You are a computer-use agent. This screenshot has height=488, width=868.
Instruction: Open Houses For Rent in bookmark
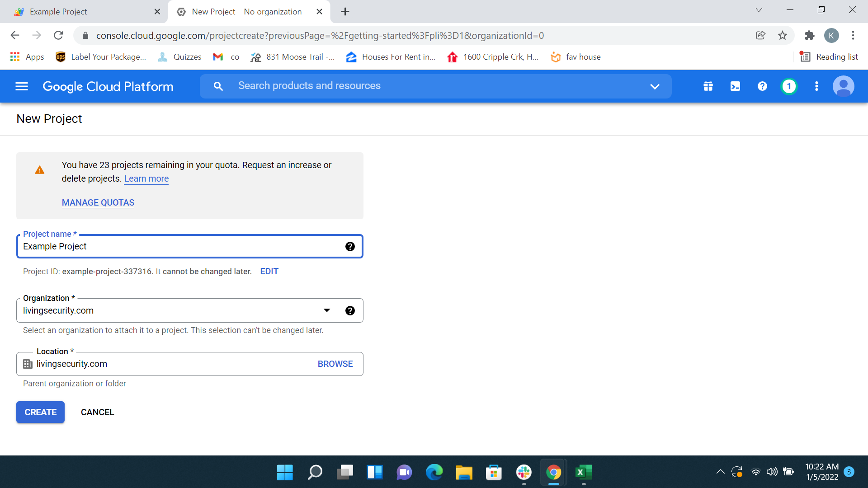pyautogui.click(x=391, y=57)
